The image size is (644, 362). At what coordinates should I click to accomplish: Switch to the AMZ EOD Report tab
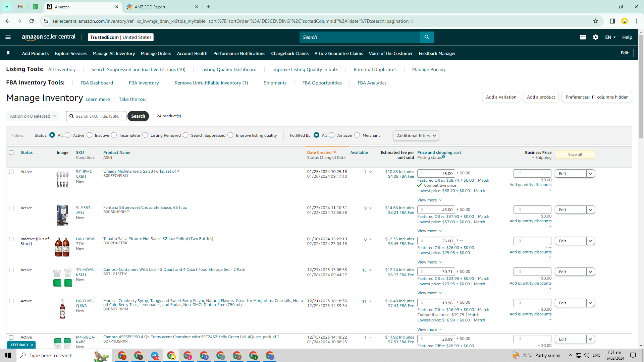tap(163, 7)
